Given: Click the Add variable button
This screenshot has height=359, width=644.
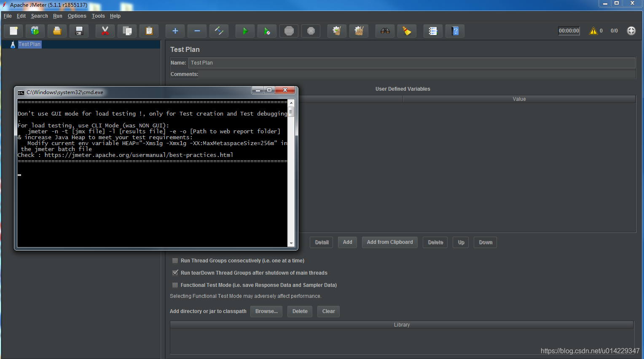Looking at the screenshot, I should tap(348, 242).
